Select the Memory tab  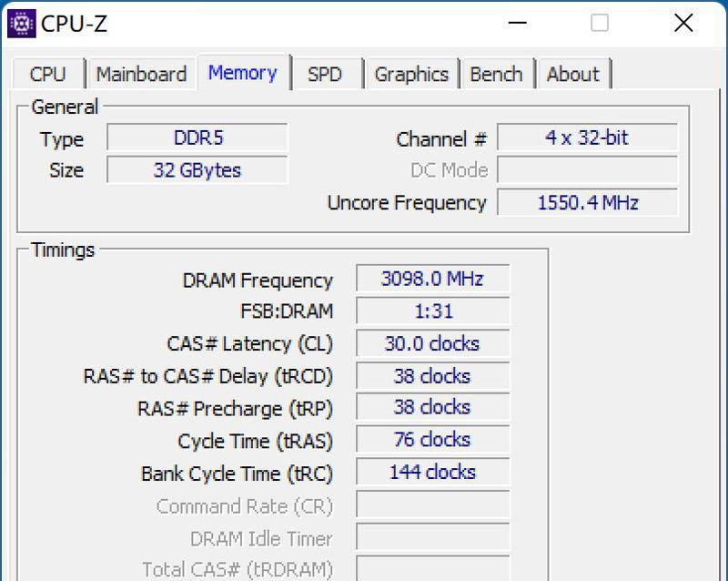pyautogui.click(x=243, y=73)
